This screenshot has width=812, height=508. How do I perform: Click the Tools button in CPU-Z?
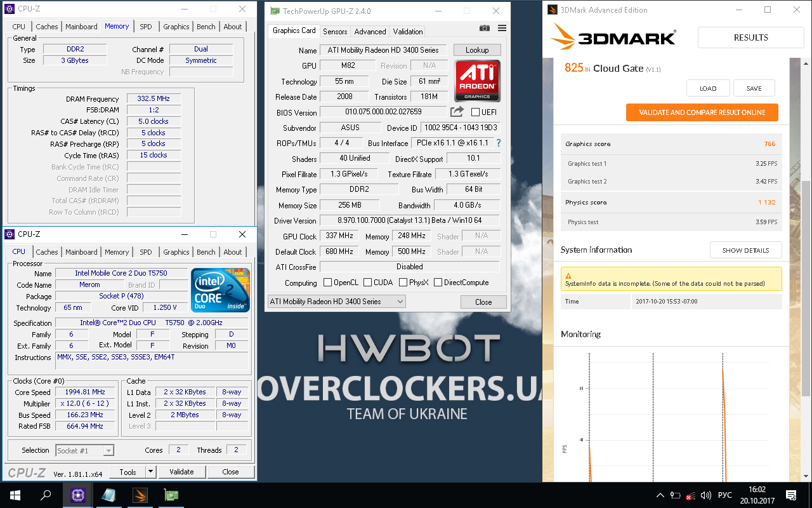pyautogui.click(x=128, y=472)
